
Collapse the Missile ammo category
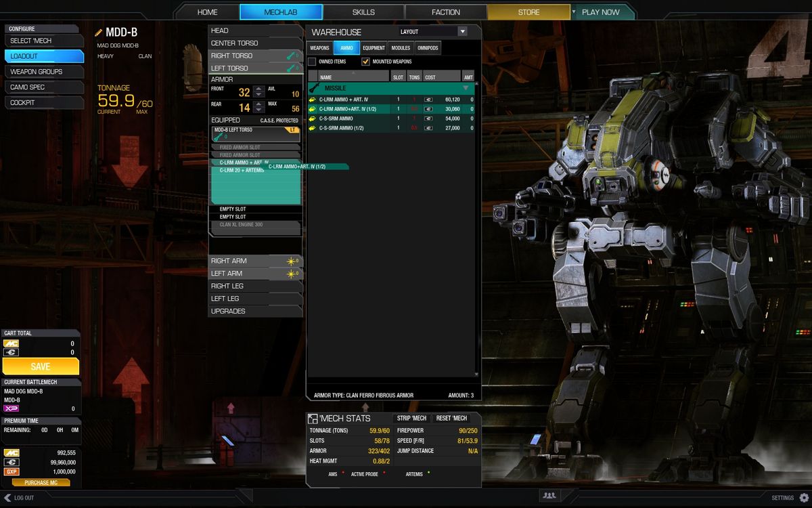pyautogui.click(x=466, y=88)
